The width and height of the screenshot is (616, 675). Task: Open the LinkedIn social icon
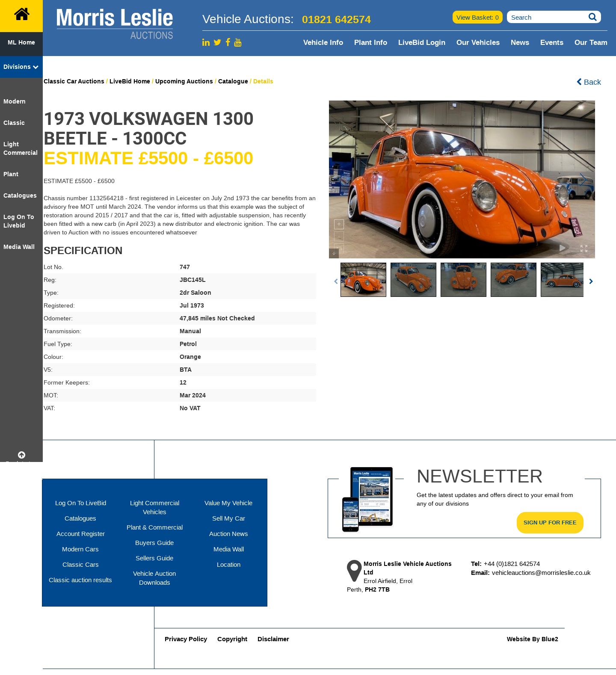[x=206, y=42]
